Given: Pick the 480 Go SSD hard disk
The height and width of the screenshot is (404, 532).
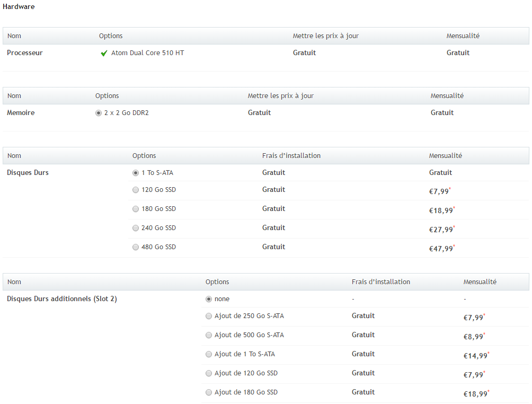Looking at the screenshot, I should pyautogui.click(x=136, y=247).
